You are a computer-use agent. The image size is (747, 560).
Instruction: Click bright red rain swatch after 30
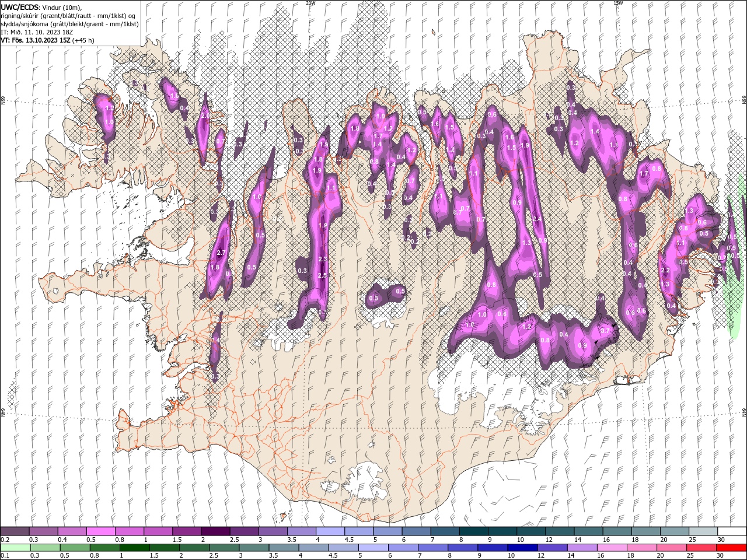click(731, 547)
